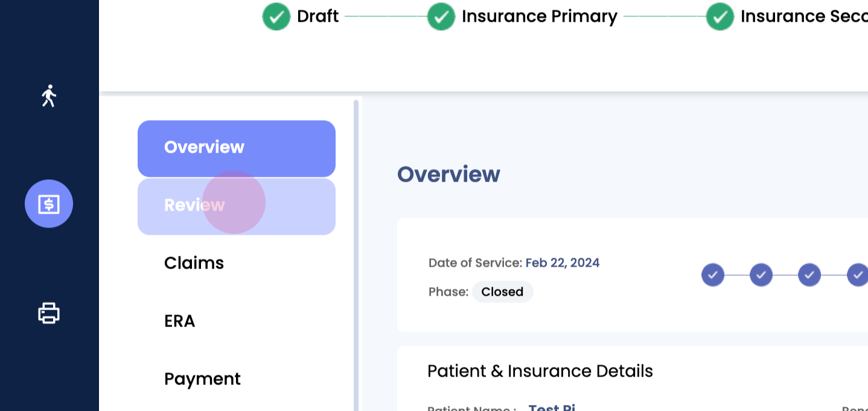The image size is (868, 411).
Task: Switch to the Overview tab
Action: pyautogui.click(x=236, y=148)
